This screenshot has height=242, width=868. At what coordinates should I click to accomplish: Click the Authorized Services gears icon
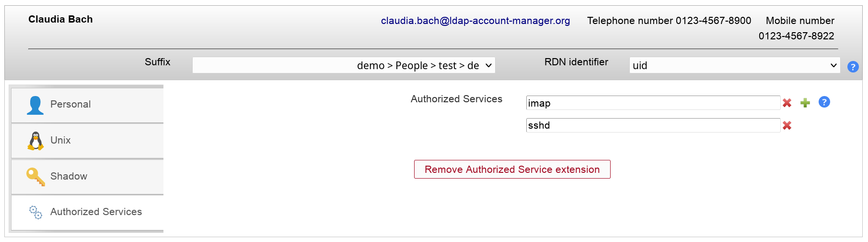click(x=35, y=212)
